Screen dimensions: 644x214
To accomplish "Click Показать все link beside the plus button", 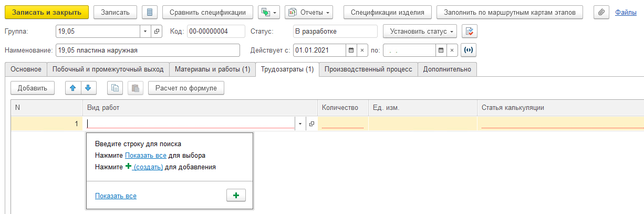I will click(x=116, y=196).
